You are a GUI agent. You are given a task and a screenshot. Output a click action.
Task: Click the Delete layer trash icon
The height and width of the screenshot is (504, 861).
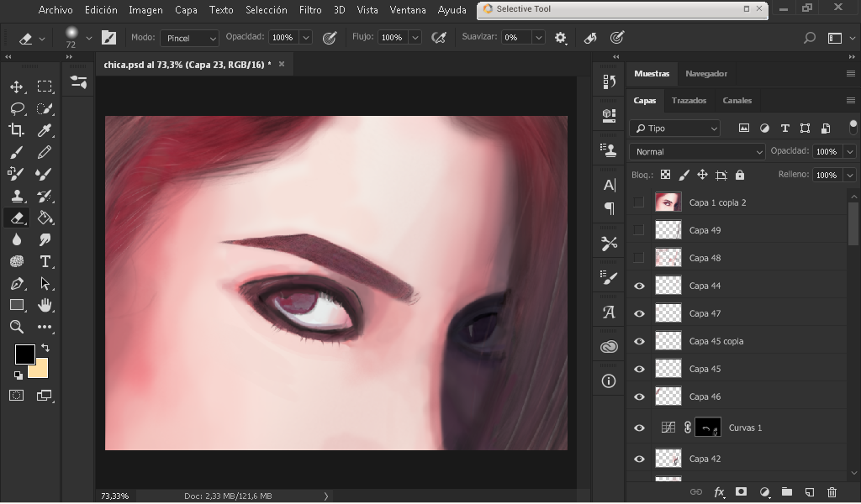(832, 492)
